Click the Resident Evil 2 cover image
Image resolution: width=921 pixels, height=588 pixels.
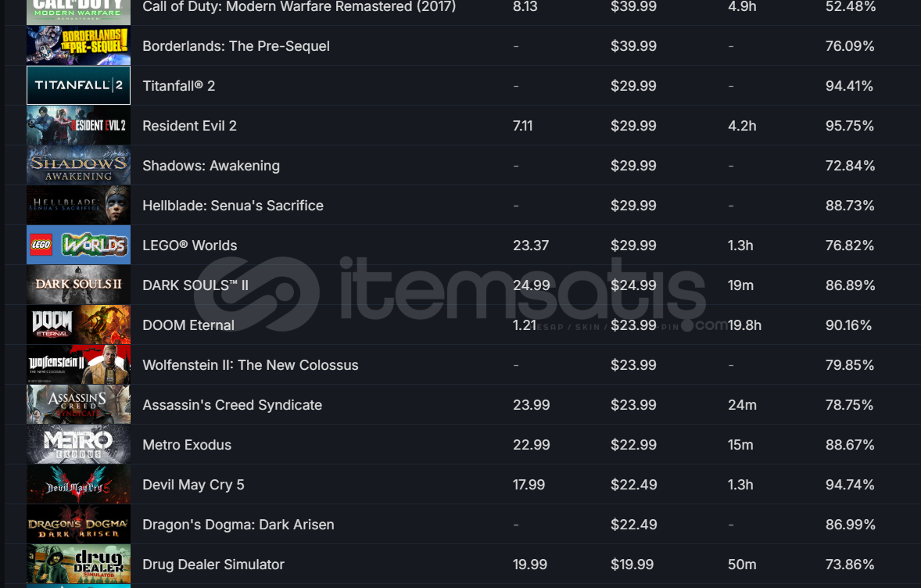click(78, 125)
